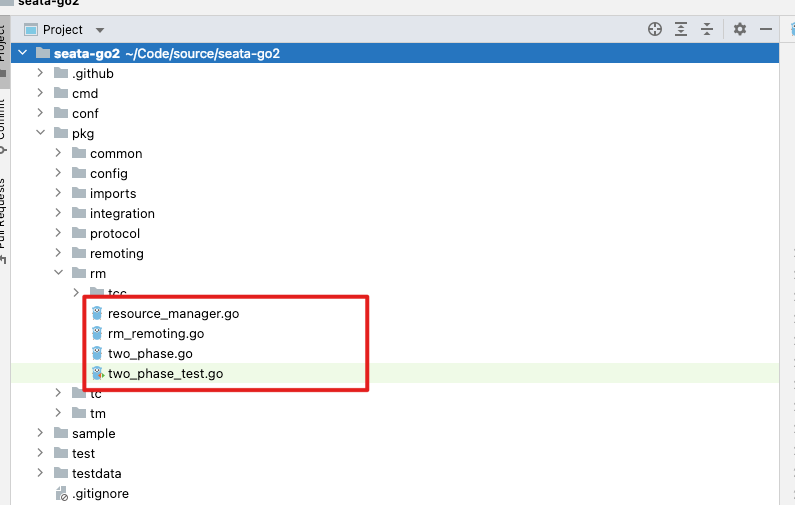795x505 pixels.
Task: Click the Expand All toolbar icon
Action: click(681, 29)
